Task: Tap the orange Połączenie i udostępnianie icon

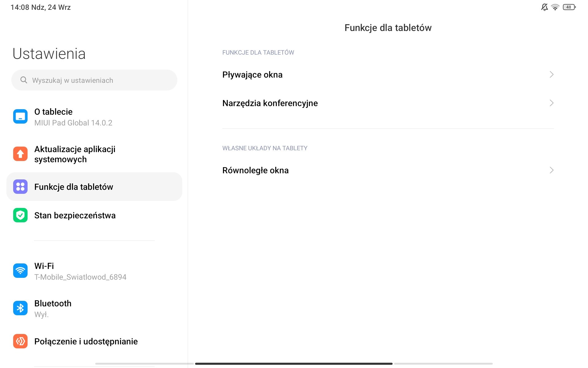Action: coord(20,341)
